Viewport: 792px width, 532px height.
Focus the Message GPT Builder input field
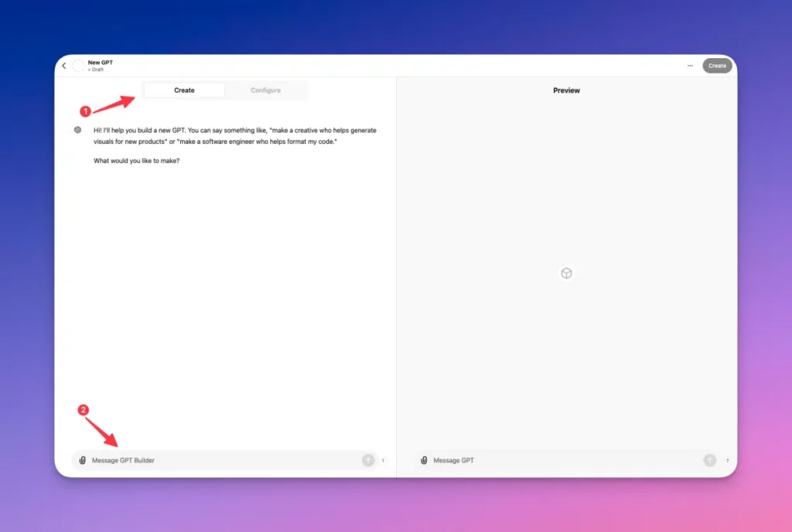(225, 460)
